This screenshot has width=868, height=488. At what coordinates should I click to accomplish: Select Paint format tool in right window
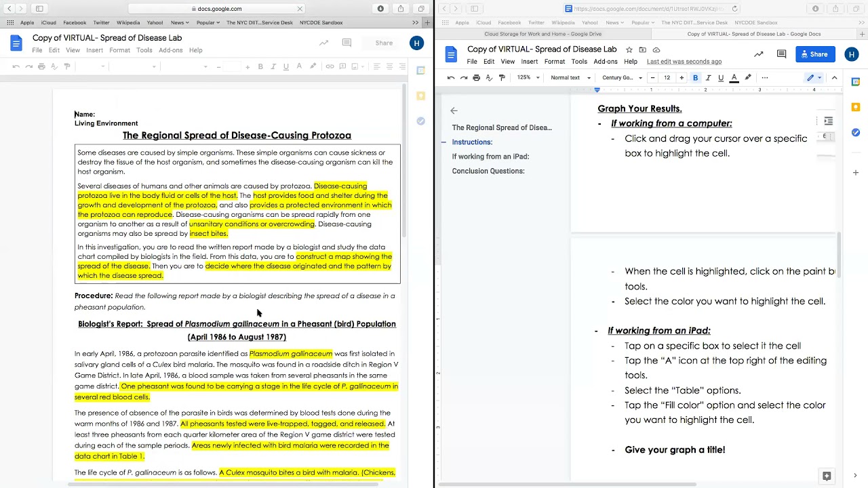pos(502,78)
